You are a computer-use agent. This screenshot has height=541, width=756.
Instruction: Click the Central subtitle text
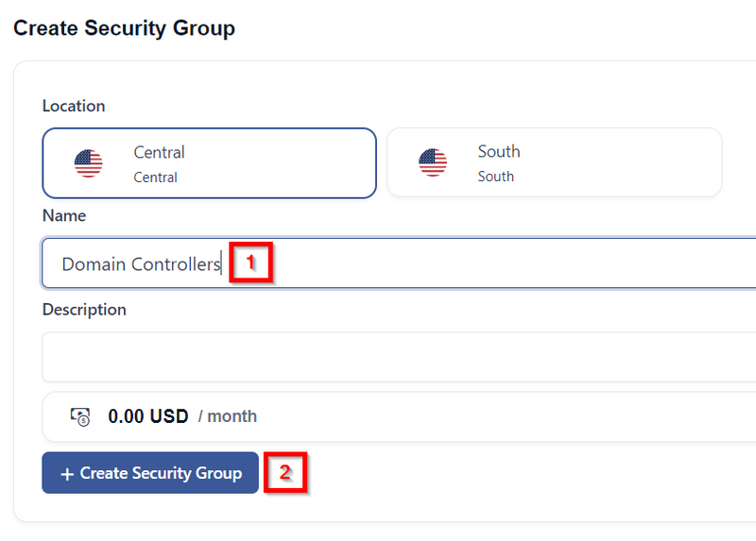coord(155,178)
